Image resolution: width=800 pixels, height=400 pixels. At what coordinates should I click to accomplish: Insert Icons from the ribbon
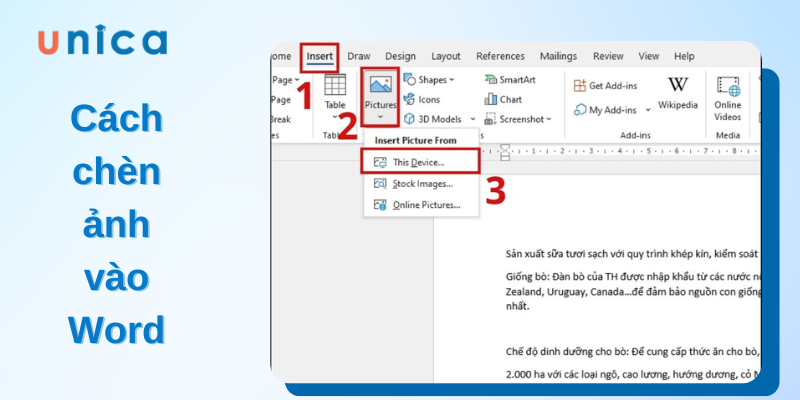pyautogui.click(x=422, y=99)
